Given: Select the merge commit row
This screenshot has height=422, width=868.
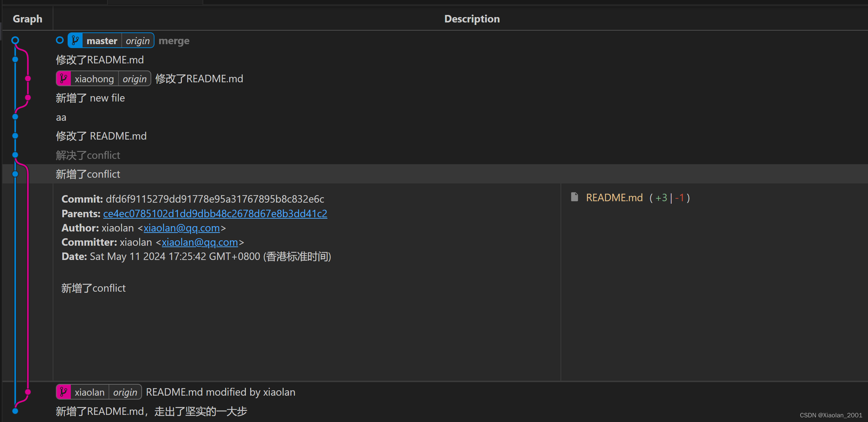Looking at the screenshot, I should tap(435, 41).
